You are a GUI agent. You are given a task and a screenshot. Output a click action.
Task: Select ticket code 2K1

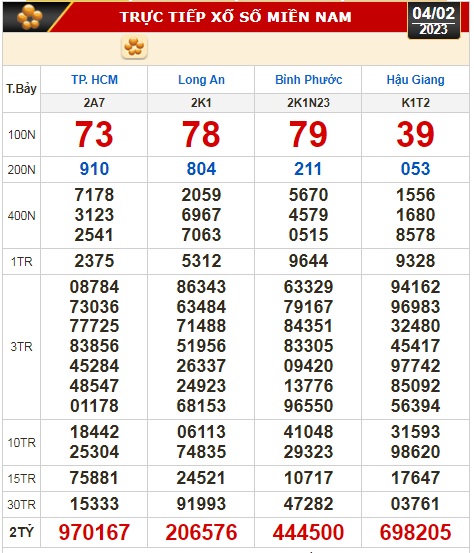201,103
